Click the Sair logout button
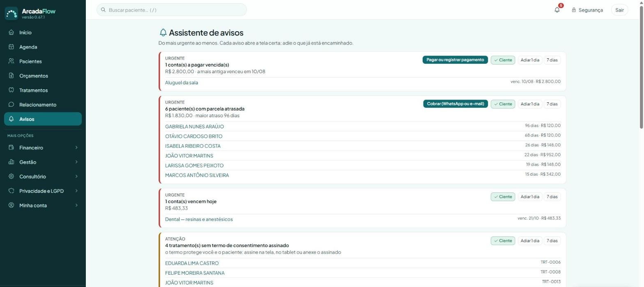The width and height of the screenshot is (644, 287). (619, 10)
